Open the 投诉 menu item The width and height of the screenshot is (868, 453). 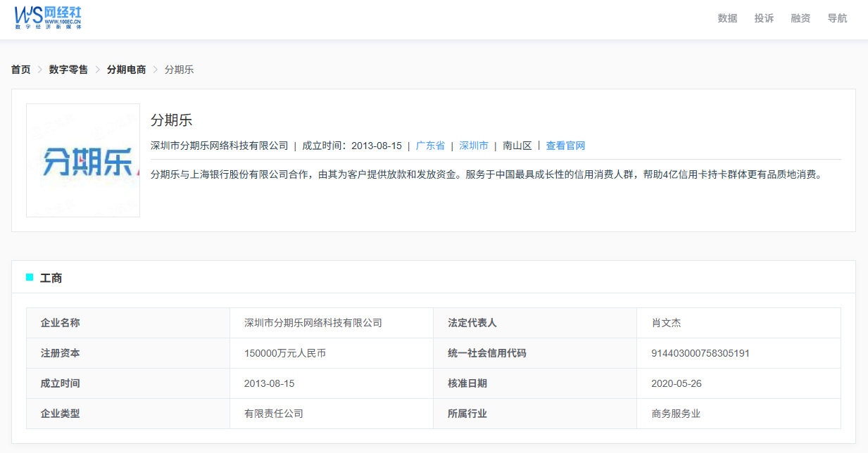pos(764,18)
